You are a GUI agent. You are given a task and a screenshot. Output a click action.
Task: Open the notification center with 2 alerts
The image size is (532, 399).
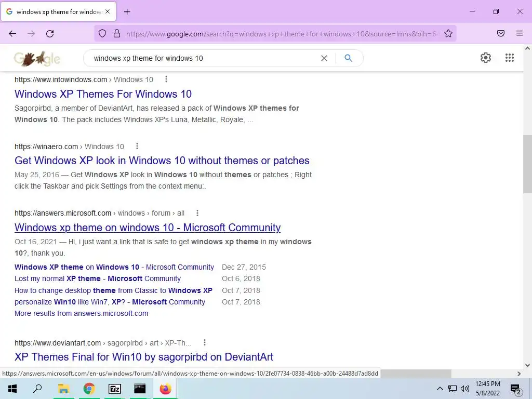[516, 389]
